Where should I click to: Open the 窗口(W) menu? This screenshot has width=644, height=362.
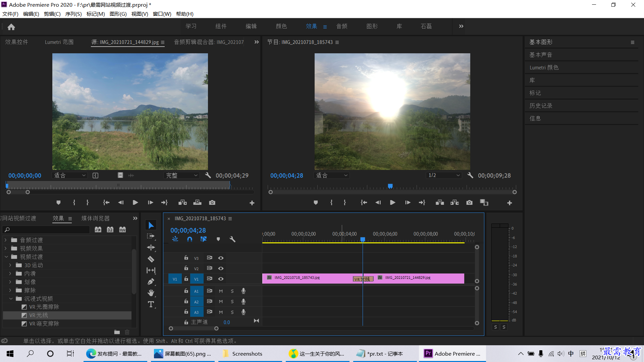(162, 14)
